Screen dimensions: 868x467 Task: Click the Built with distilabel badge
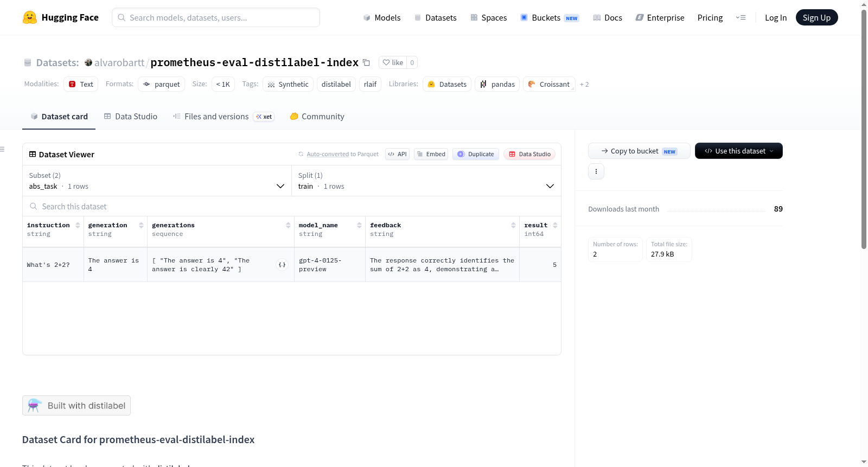click(x=76, y=406)
